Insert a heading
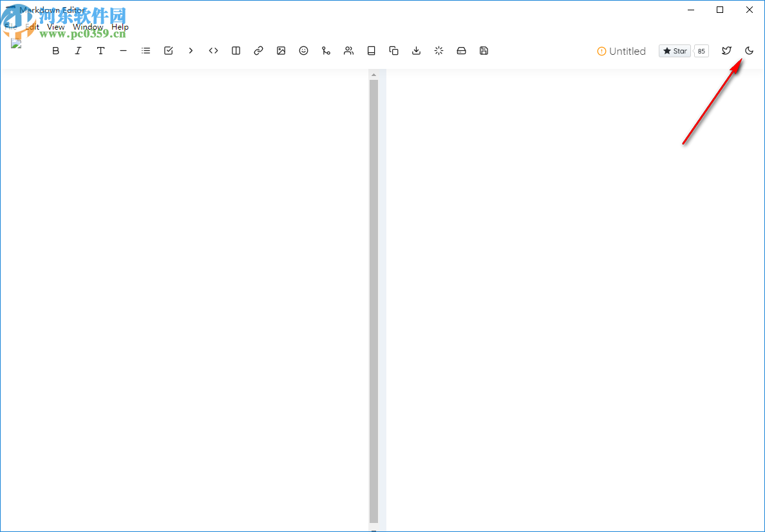Image resolution: width=765 pixels, height=532 pixels. pos(100,50)
